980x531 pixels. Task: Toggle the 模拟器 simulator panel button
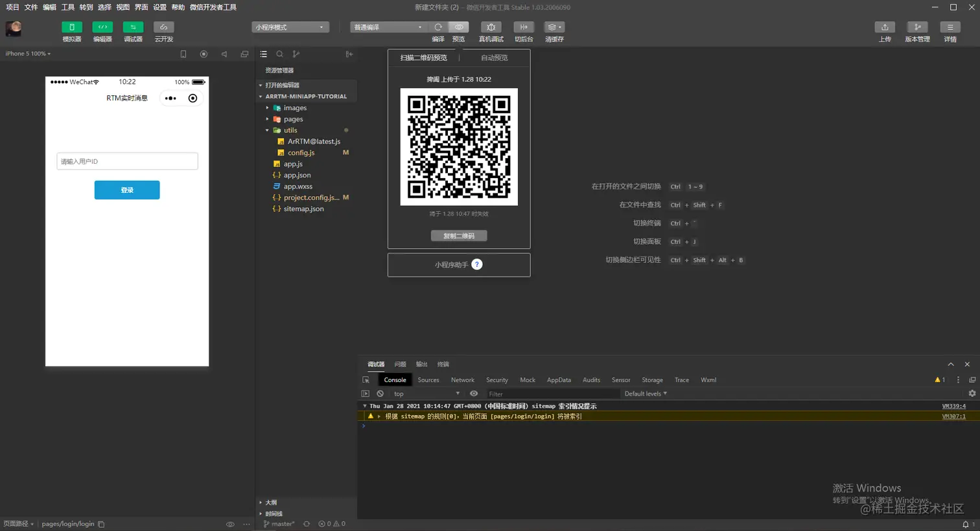click(x=71, y=27)
